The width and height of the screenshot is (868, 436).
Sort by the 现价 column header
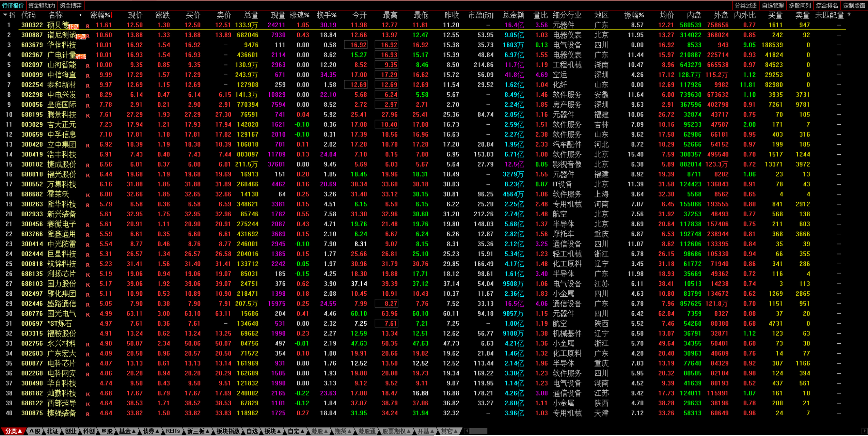[135, 15]
